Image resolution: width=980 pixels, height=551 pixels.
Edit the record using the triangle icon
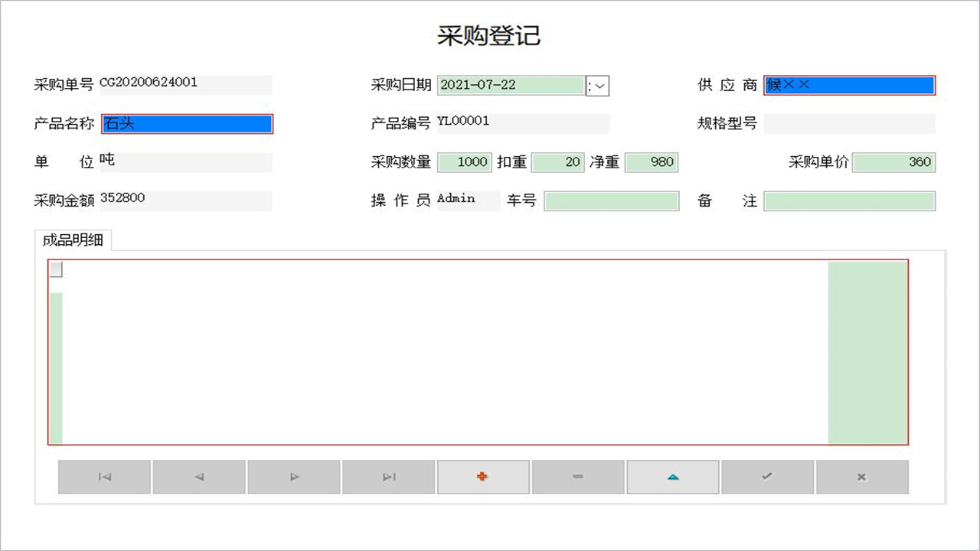[x=673, y=477]
